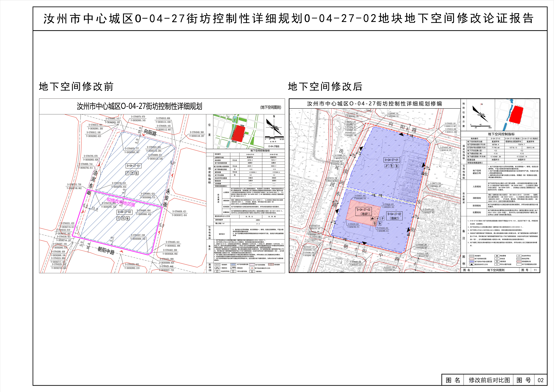Click the value 50415.44 in right plan table

(x=530, y=147)
